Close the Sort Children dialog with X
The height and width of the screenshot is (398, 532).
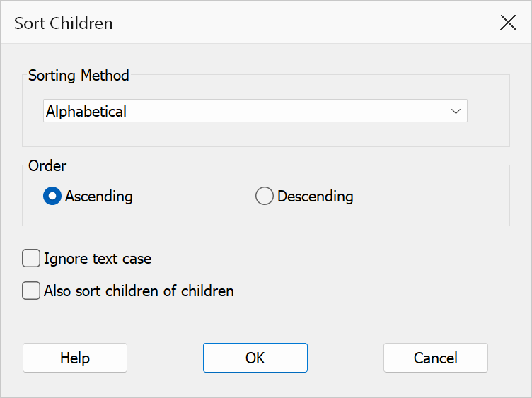coord(508,23)
